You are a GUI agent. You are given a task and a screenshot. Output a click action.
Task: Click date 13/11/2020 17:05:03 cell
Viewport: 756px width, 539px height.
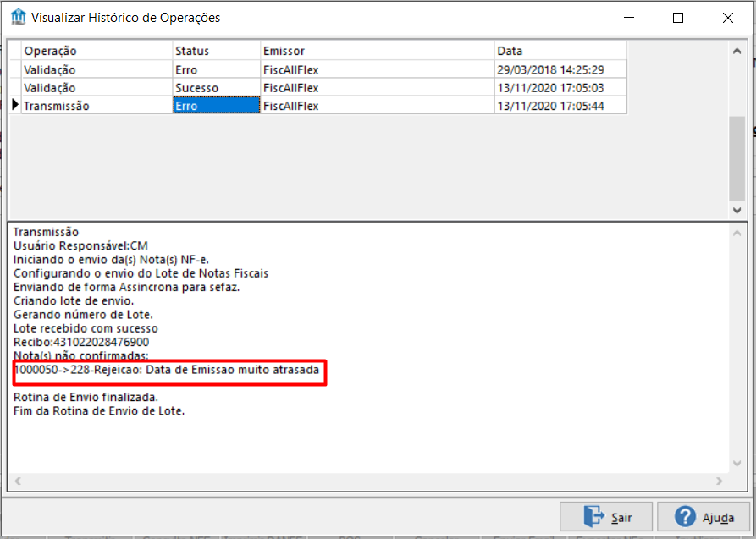click(x=560, y=88)
